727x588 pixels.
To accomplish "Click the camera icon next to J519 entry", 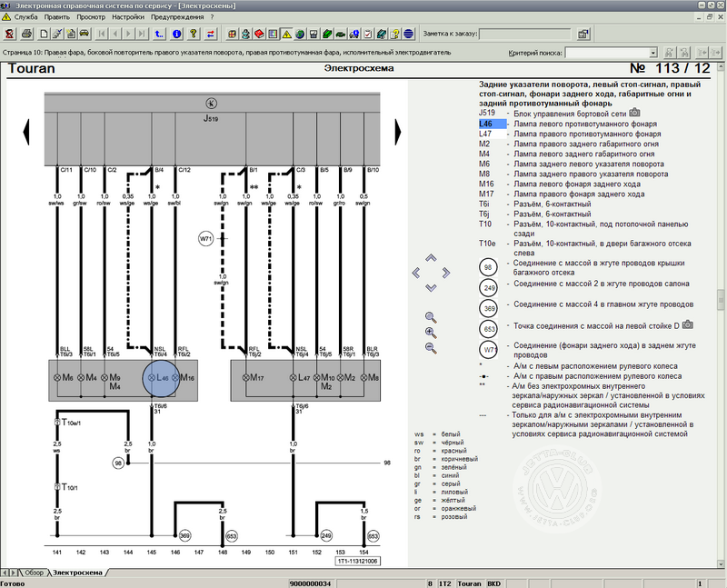I will coord(634,113).
